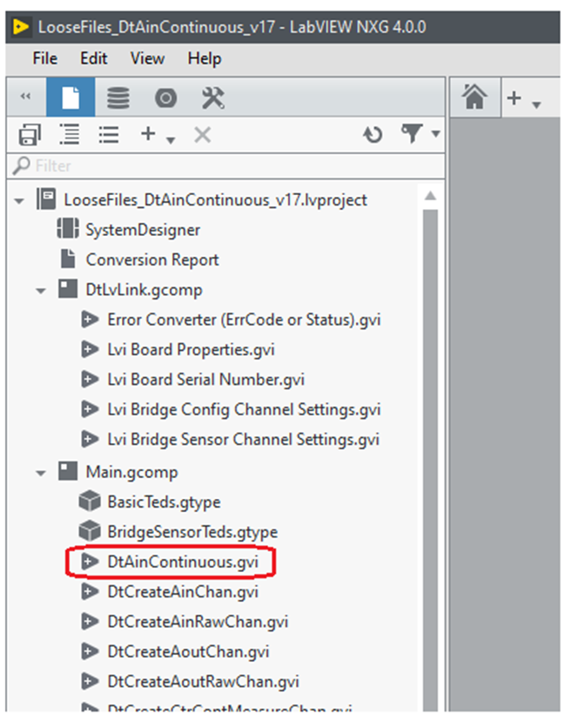
Task: Click the Save All disk icon
Action: click(30, 135)
